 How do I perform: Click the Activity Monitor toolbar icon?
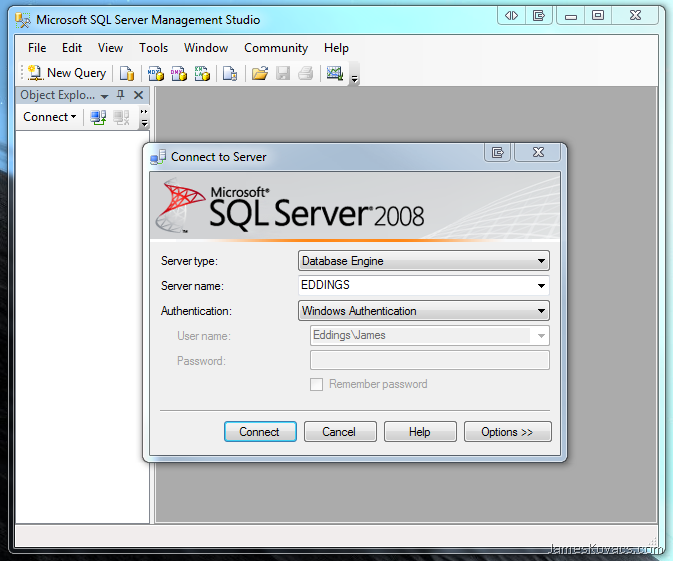(x=334, y=73)
